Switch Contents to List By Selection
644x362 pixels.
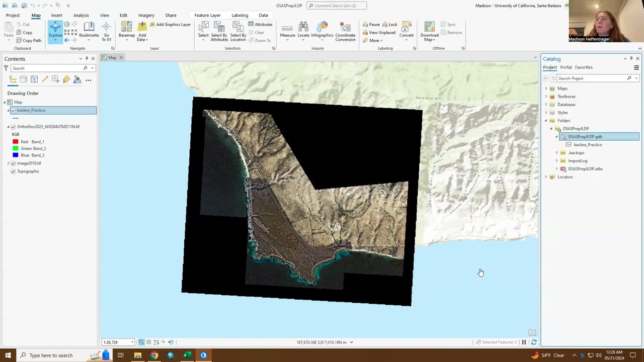click(34, 79)
